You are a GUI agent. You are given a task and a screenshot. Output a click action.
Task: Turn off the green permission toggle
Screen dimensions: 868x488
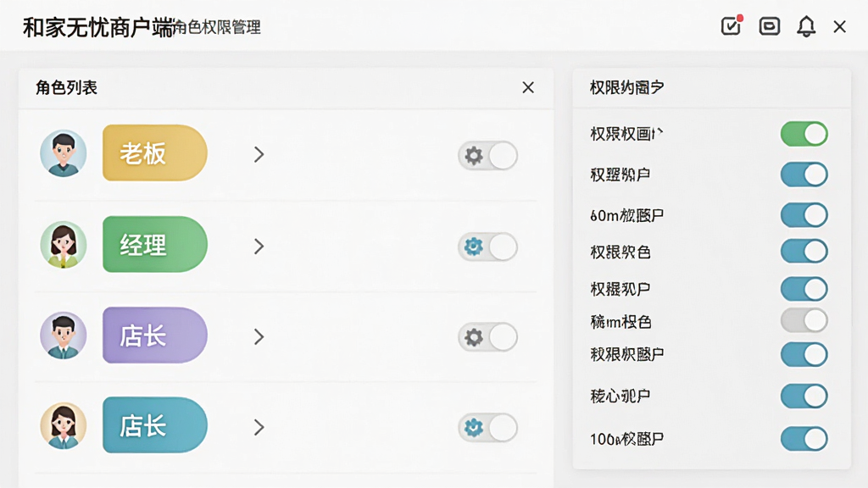pyautogui.click(x=804, y=134)
